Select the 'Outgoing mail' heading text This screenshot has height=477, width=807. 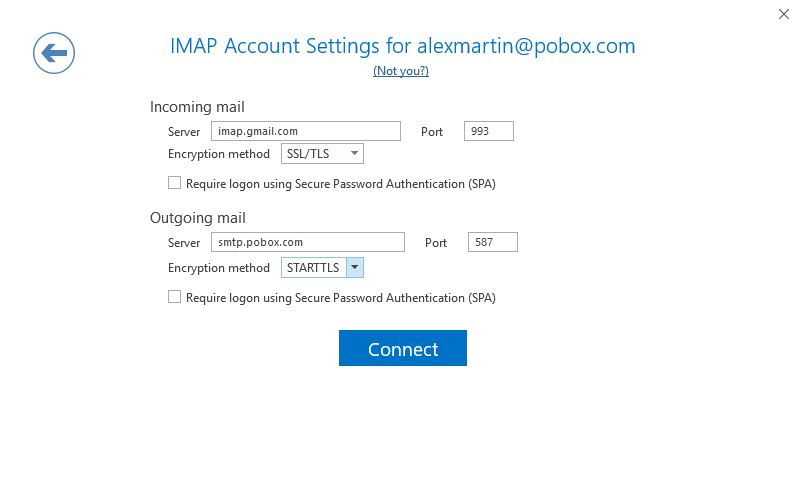coord(198,218)
